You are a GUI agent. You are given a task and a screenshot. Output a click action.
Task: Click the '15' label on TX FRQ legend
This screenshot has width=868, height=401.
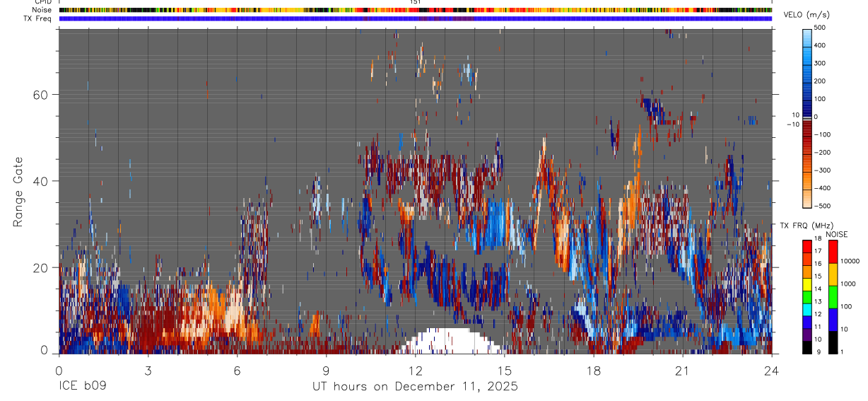819,277
